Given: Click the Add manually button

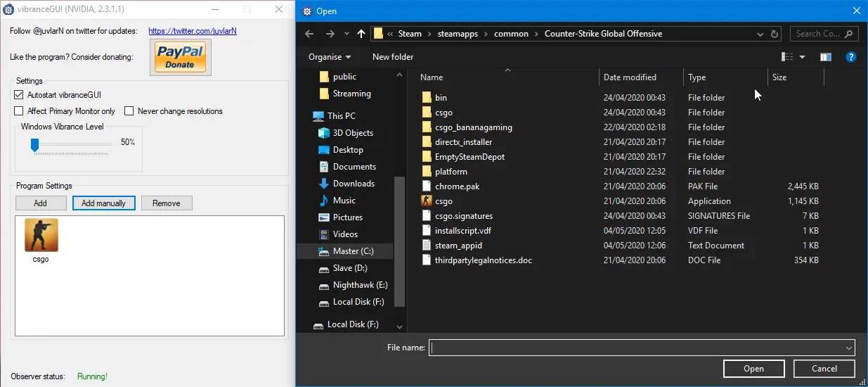Looking at the screenshot, I should coord(103,203).
